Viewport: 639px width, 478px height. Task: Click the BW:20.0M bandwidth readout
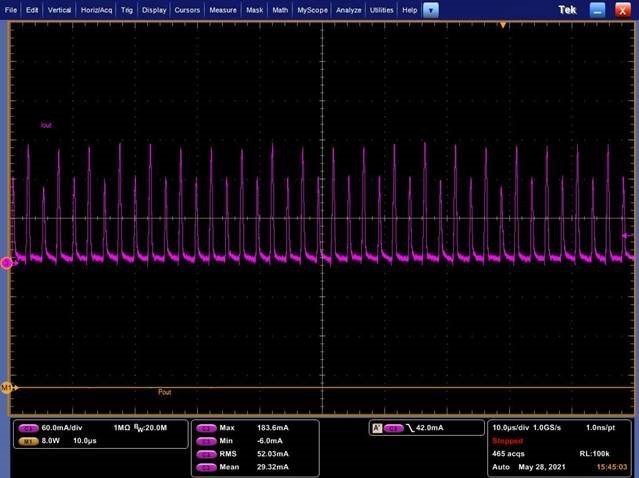[150, 428]
